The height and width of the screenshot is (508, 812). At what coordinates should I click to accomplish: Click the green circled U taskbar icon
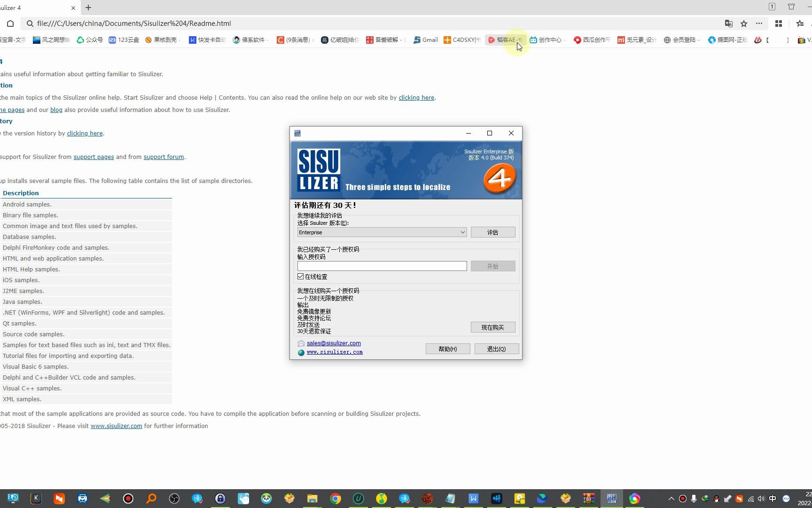(x=359, y=499)
